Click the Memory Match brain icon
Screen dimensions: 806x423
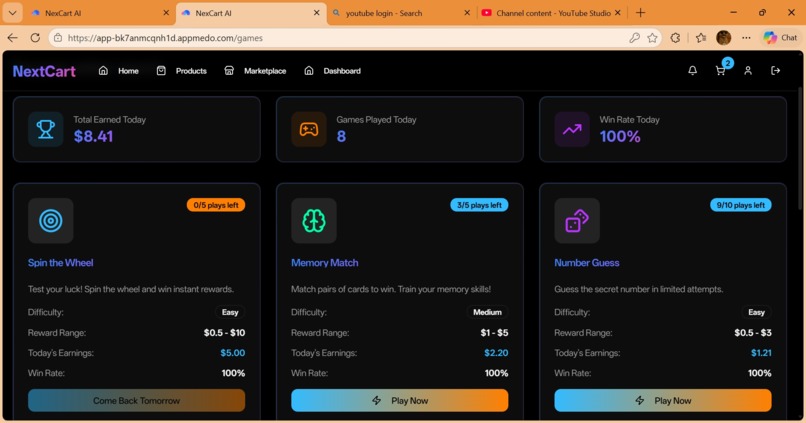pos(314,221)
